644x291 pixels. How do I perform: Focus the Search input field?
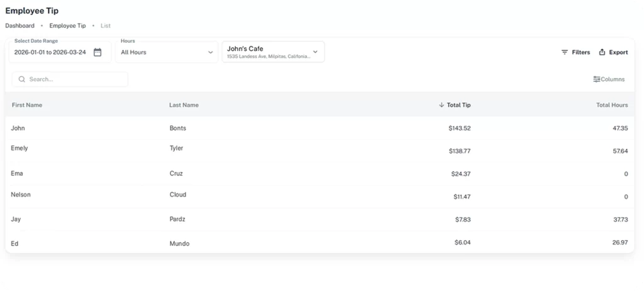75,79
